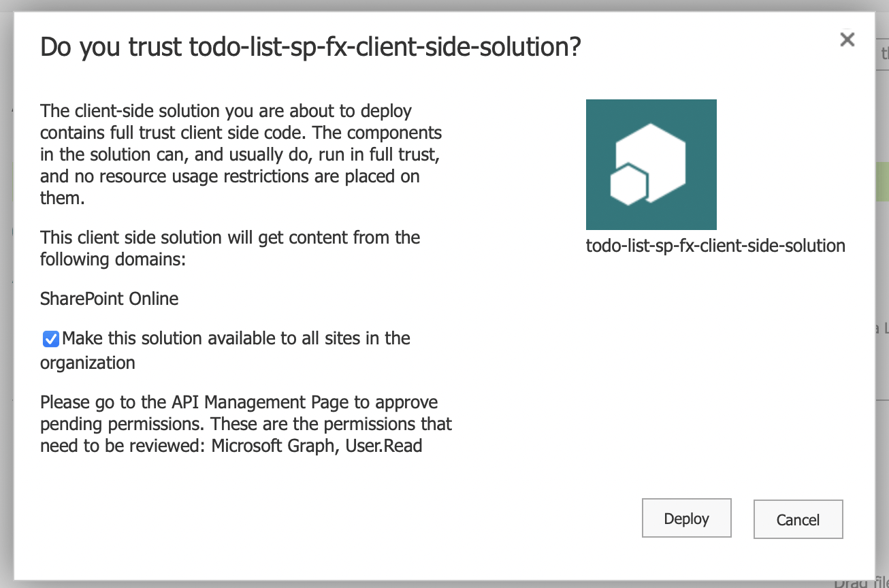Click the Deploy button
The width and height of the screenshot is (889, 588).
click(686, 519)
